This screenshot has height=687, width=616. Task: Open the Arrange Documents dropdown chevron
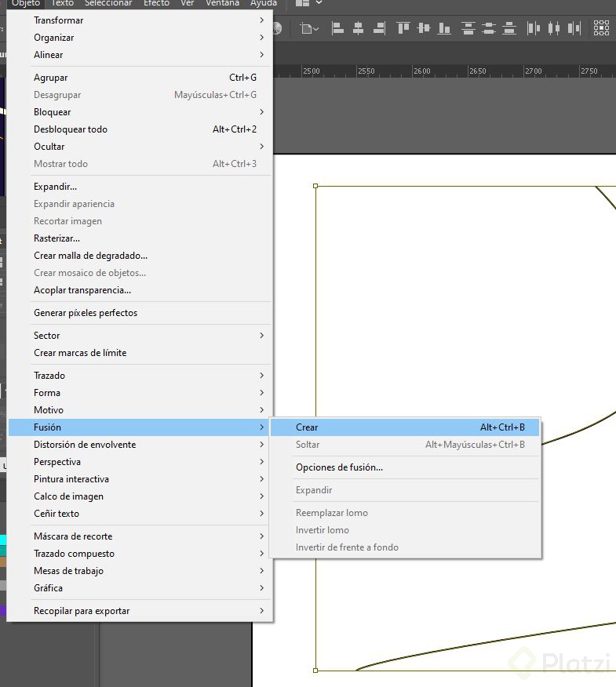pos(319,3)
